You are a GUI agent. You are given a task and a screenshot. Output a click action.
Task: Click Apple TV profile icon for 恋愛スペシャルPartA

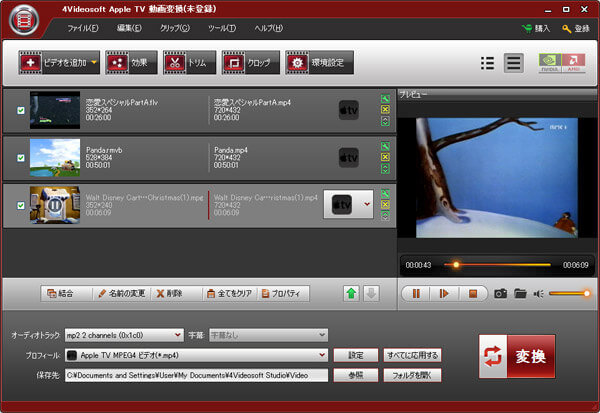(349, 110)
